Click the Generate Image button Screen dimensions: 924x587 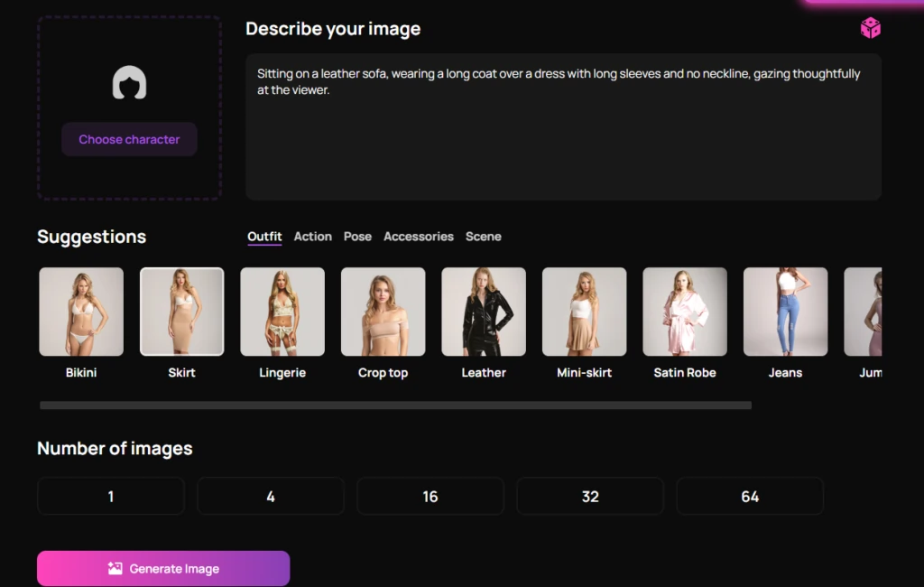click(x=163, y=568)
